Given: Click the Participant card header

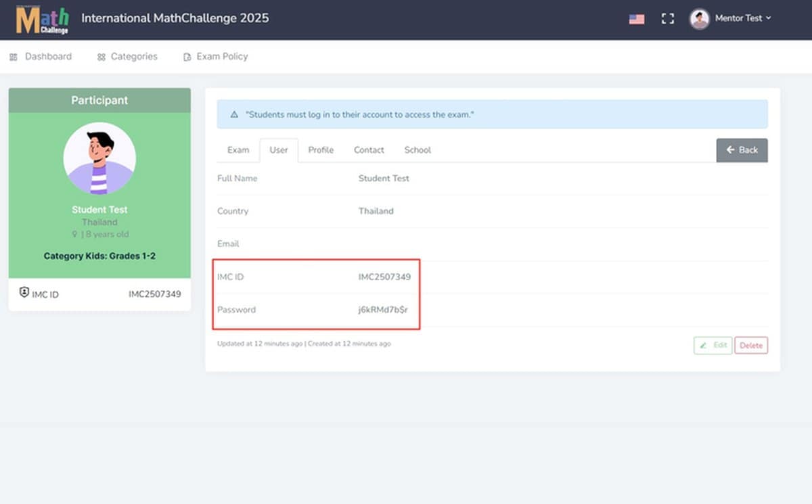Looking at the screenshot, I should [x=99, y=100].
